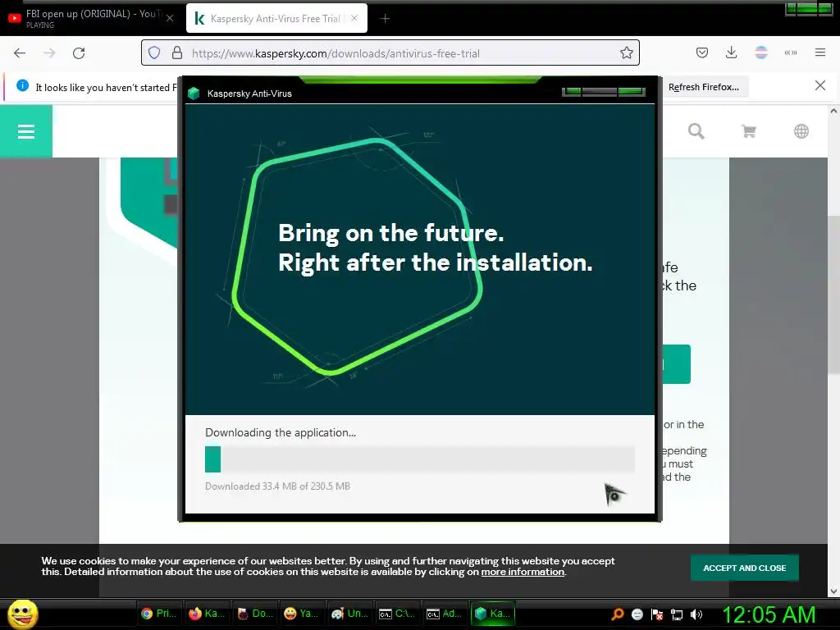Click 'Downloaded 33.4 MB of 230.5 MB' text

click(277, 486)
